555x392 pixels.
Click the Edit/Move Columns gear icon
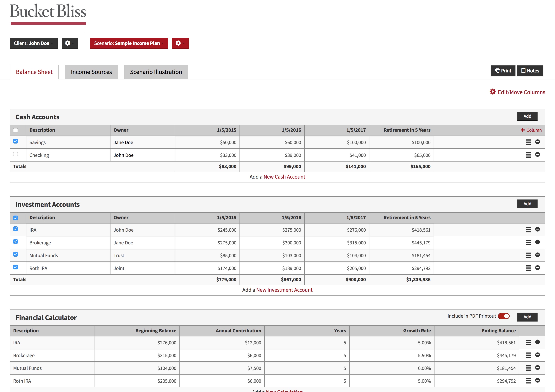tap(493, 92)
